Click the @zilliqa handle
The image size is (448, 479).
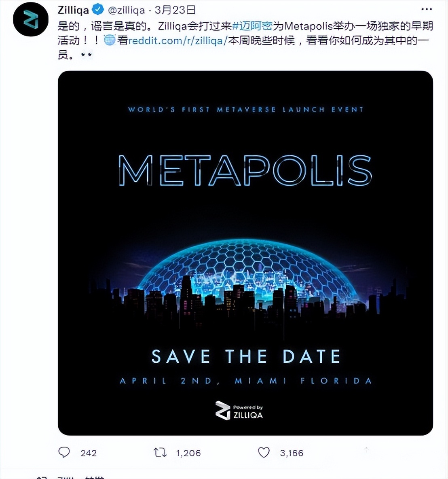(x=127, y=10)
